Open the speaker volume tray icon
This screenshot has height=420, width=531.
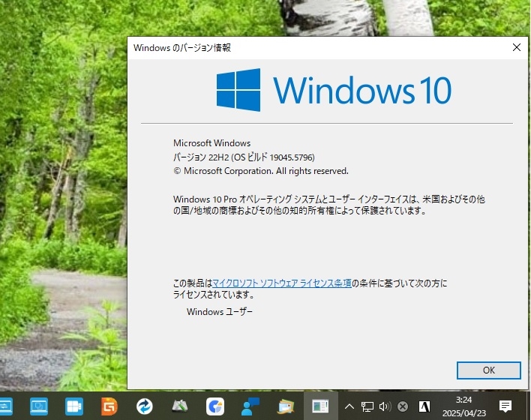coord(385,406)
